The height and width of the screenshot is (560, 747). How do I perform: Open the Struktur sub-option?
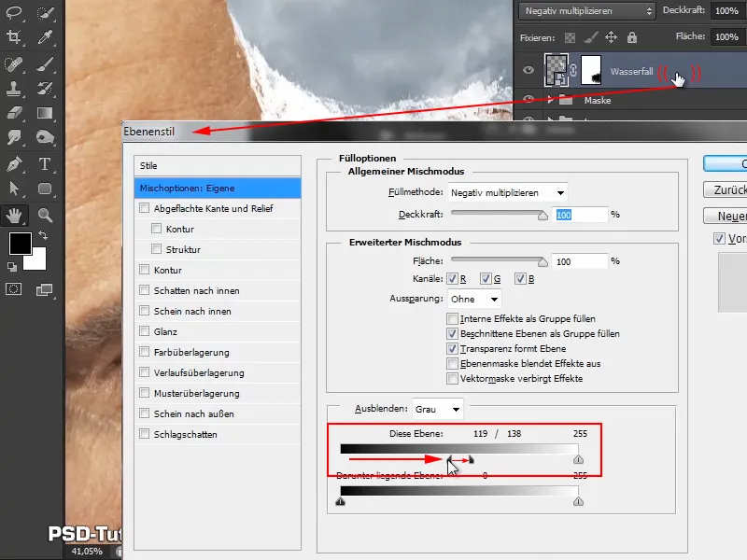(x=183, y=249)
